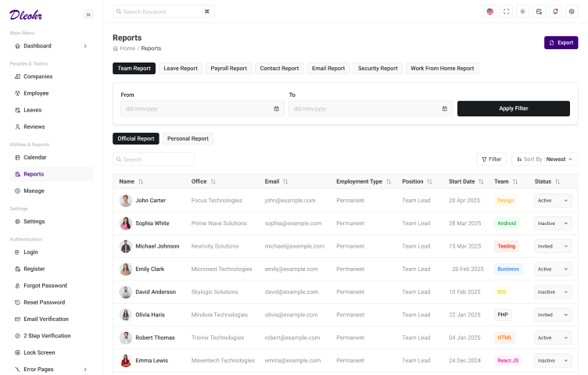588x375 pixels.
Task: Click the Search Keyword field
Action: (x=163, y=12)
